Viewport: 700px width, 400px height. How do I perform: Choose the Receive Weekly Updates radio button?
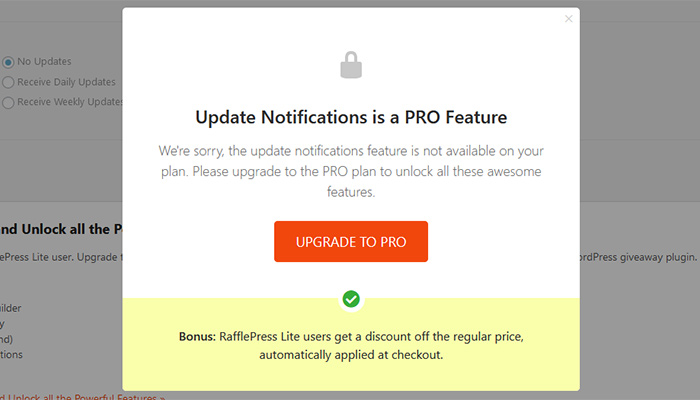pyautogui.click(x=8, y=103)
